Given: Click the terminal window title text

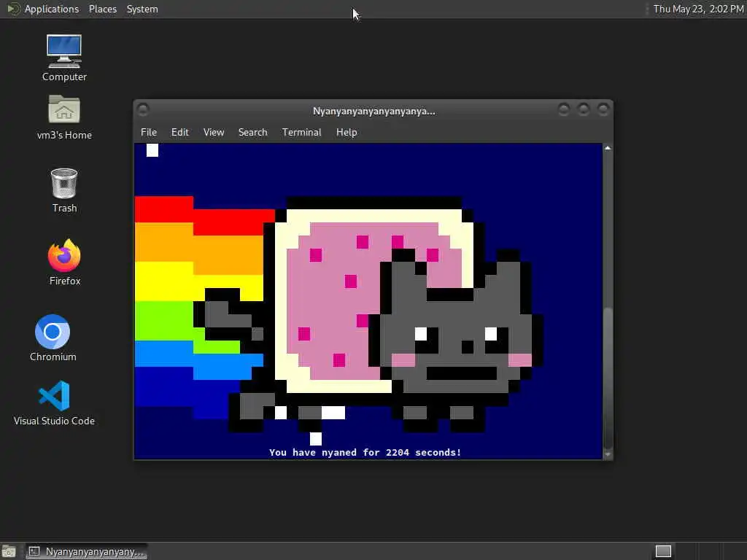Looking at the screenshot, I should click(x=374, y=111).
